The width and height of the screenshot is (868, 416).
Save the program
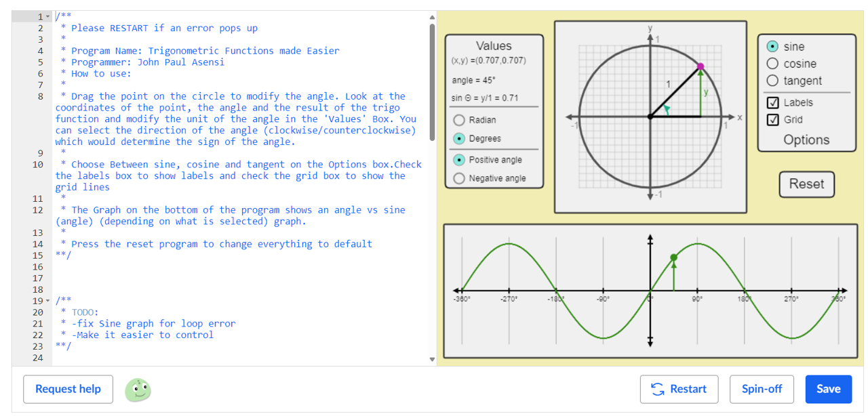coord(828,389)
